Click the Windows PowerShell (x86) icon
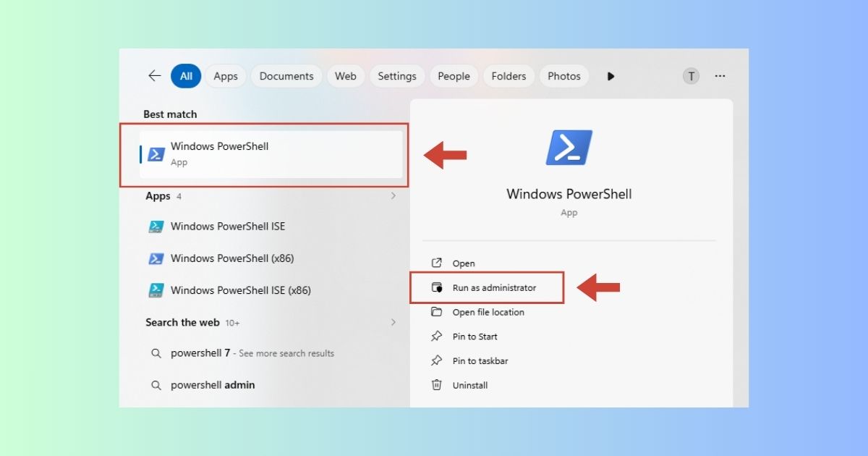Image resolution: width=868 pixels, height=456 pixels. pos(156,258)
